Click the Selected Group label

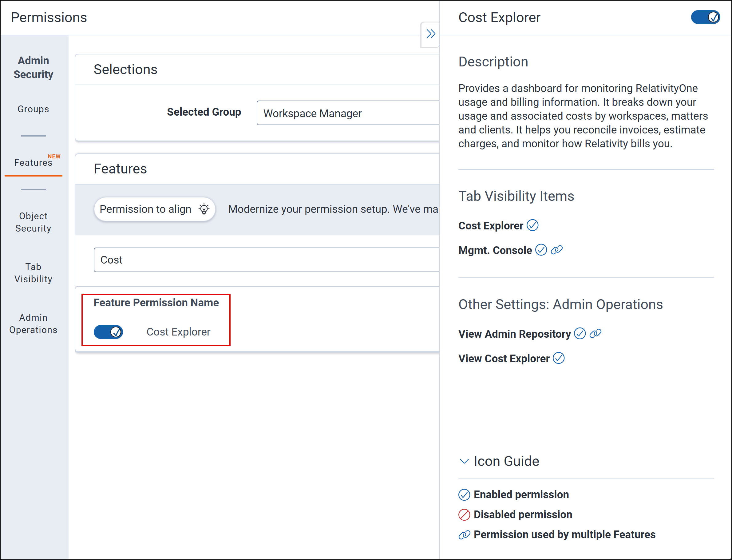(x=204, y=112)
